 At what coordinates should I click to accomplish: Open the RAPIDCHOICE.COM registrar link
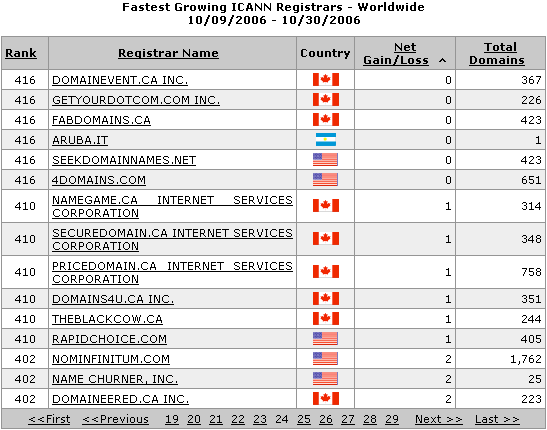point(110,339)
